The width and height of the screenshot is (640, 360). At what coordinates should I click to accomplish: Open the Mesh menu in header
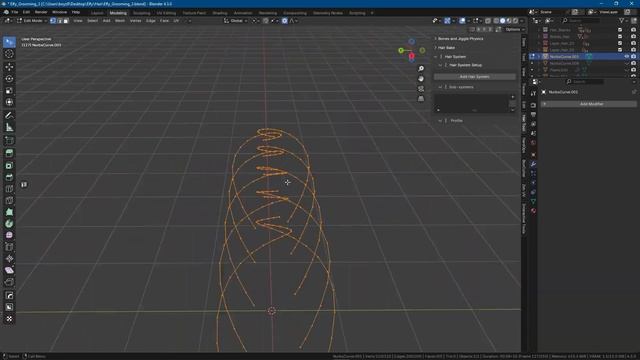point(120,21)
